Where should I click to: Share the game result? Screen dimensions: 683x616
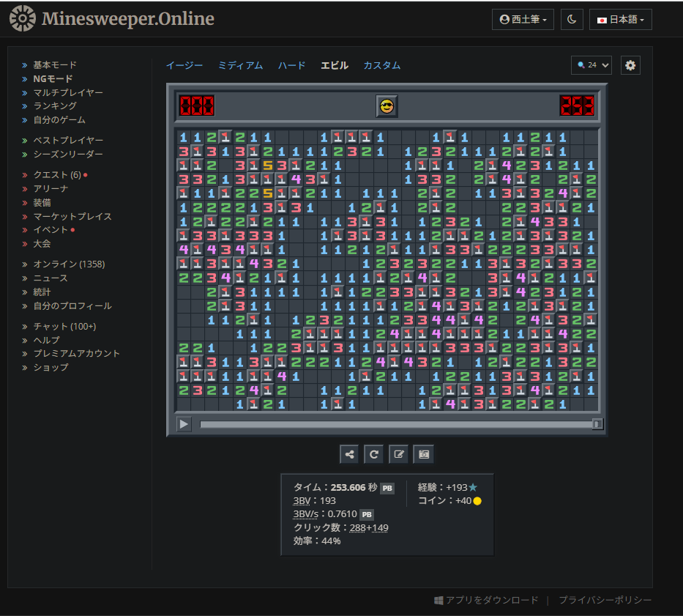tap(349, 453)
